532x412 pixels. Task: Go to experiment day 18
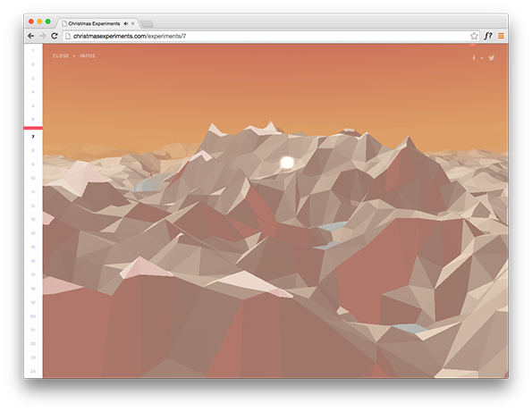(x=33, y=289)
